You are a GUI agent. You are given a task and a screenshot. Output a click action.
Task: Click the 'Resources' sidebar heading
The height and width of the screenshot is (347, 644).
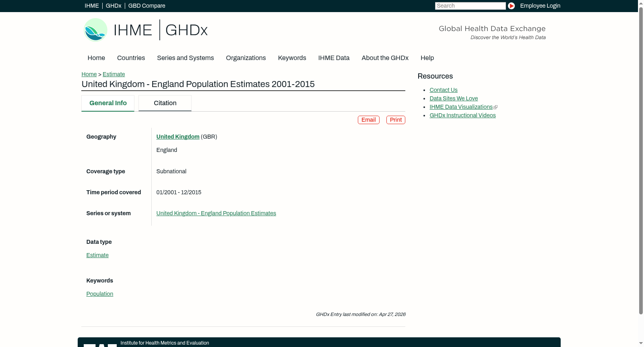coord(435,76)
